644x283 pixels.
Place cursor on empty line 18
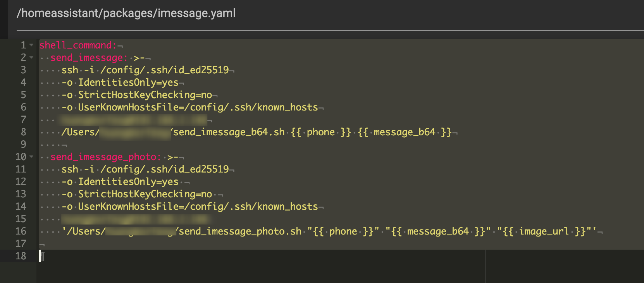pos(155,256)
